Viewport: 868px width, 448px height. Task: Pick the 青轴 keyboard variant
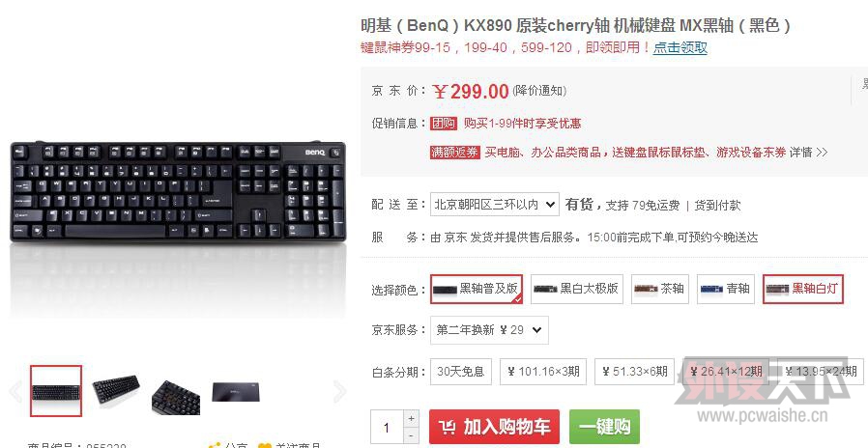[725, 289]
